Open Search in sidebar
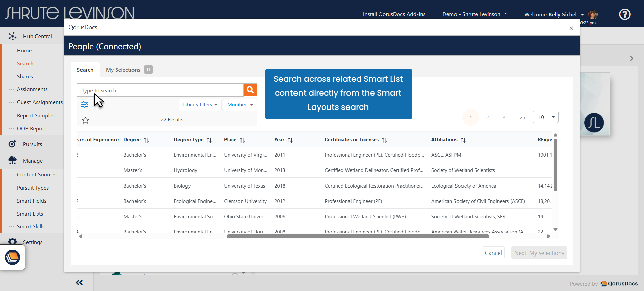This screenshot has width=644, height=291. coord(25,63)
